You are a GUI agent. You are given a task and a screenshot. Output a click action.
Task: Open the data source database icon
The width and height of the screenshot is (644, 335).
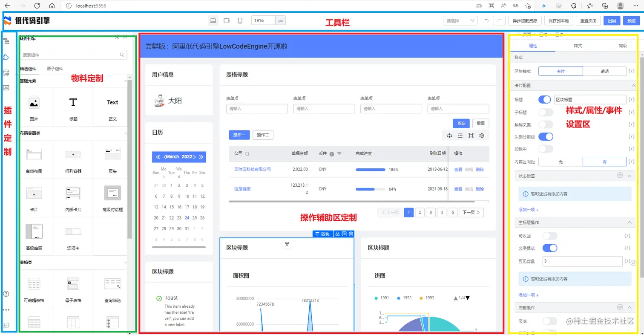point(6,73)
